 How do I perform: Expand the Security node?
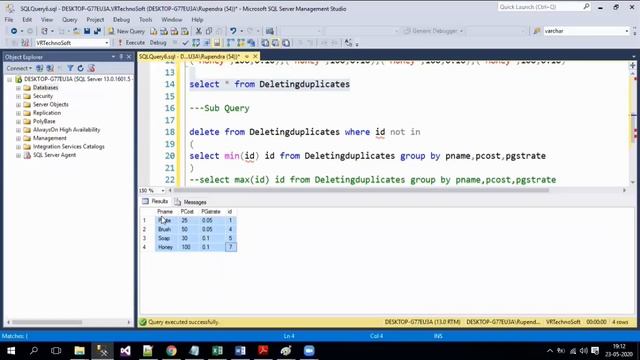tap(18, 96)
